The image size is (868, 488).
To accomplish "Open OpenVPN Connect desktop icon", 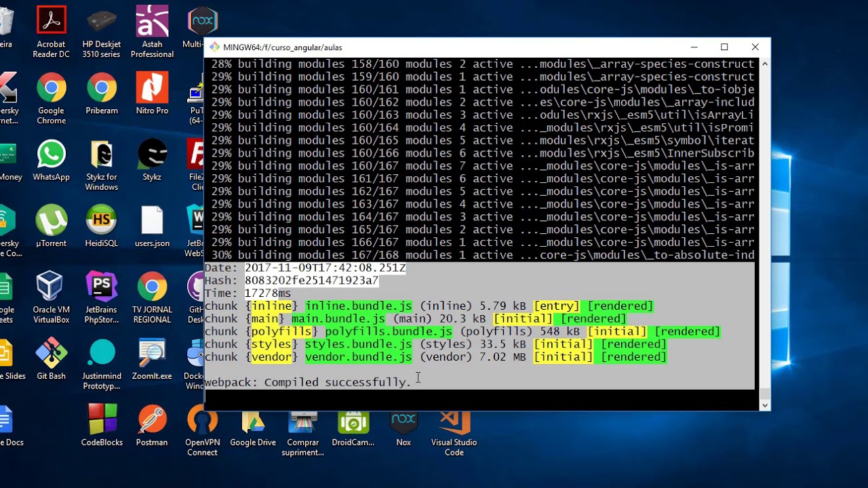I will click(x=202, y=431).
